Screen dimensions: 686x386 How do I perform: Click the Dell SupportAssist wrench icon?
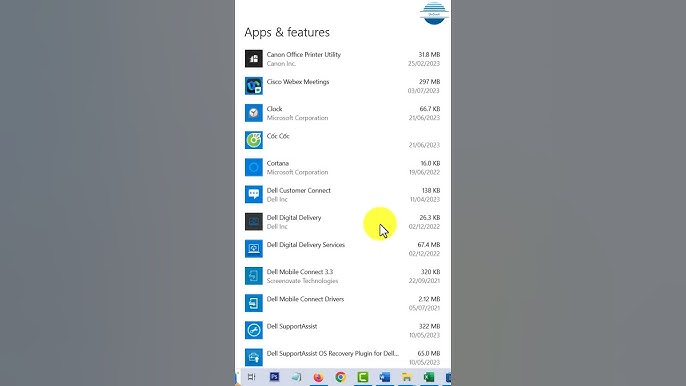point(254,330)
